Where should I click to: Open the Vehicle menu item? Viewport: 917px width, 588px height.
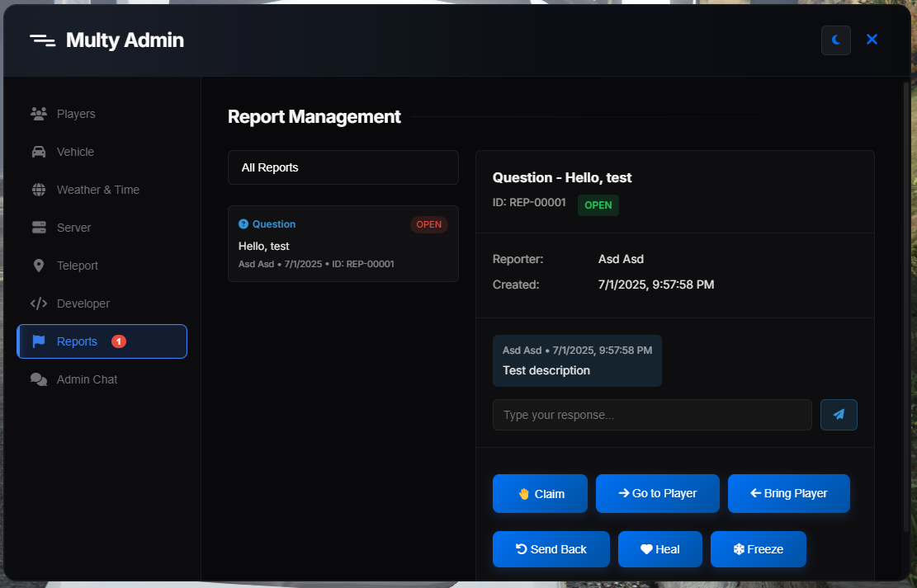point(75,152)
